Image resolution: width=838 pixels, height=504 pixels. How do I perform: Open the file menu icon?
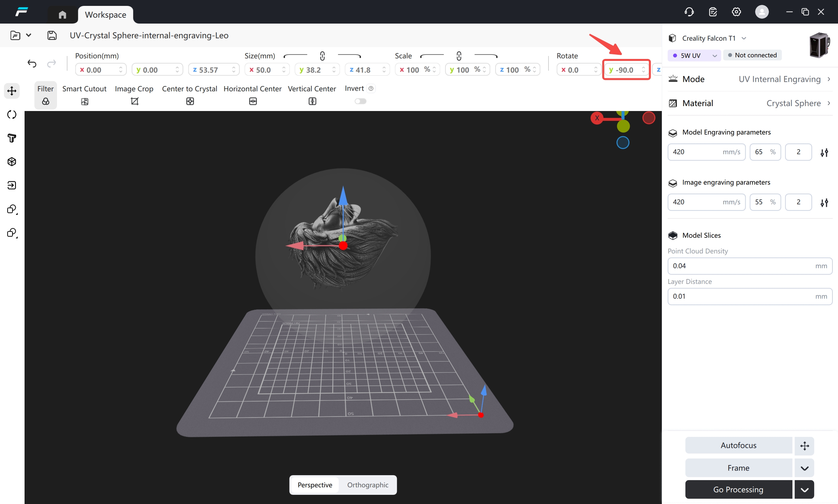point(15,35)
